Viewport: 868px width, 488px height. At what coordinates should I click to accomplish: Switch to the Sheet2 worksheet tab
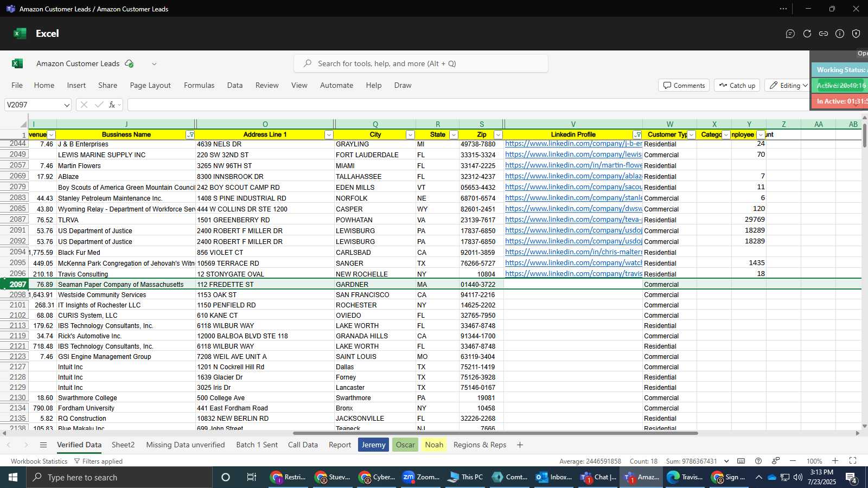tap(123, 445)
